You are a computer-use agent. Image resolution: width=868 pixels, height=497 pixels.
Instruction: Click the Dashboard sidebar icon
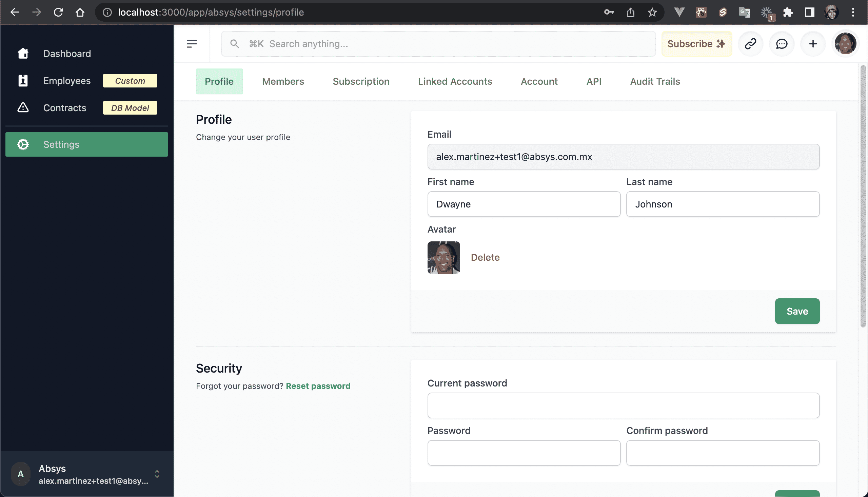(23, 53)
